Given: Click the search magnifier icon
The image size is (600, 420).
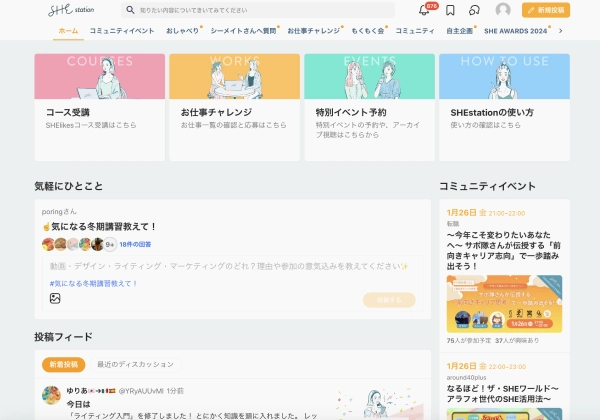Looking at the screenshot, I should pyautogui.click(x=130, y=10).
